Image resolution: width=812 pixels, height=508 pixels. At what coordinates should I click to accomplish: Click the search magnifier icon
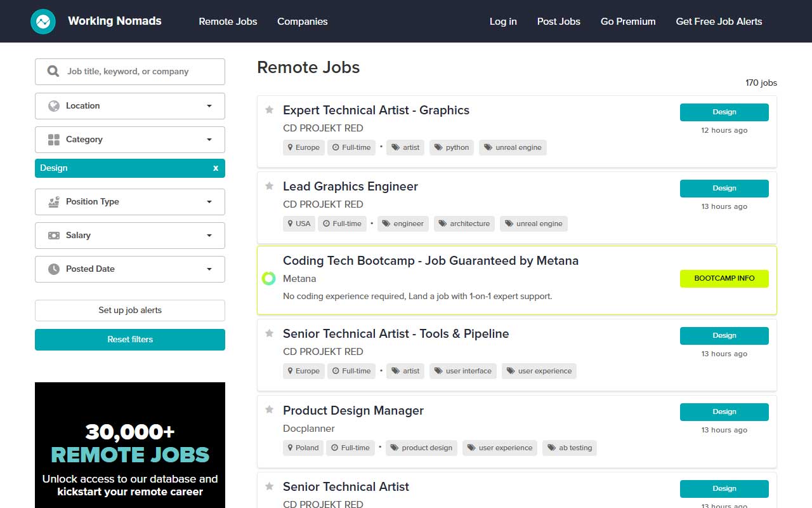[x=54, y=71]
